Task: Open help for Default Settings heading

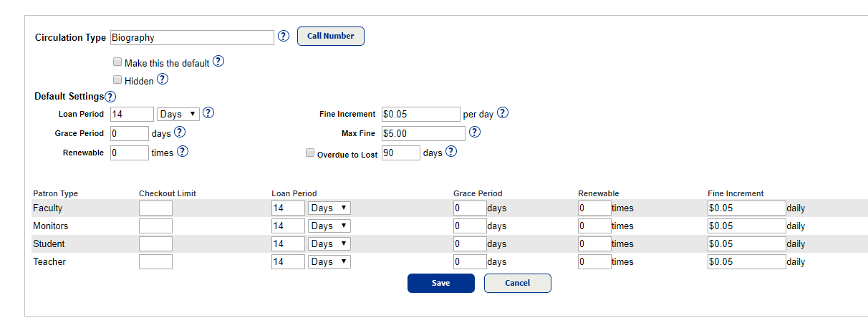Action: (x=110, y=97)
